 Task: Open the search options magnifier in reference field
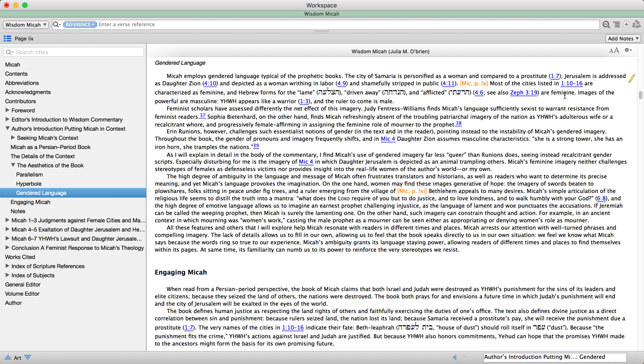point(57,25)
